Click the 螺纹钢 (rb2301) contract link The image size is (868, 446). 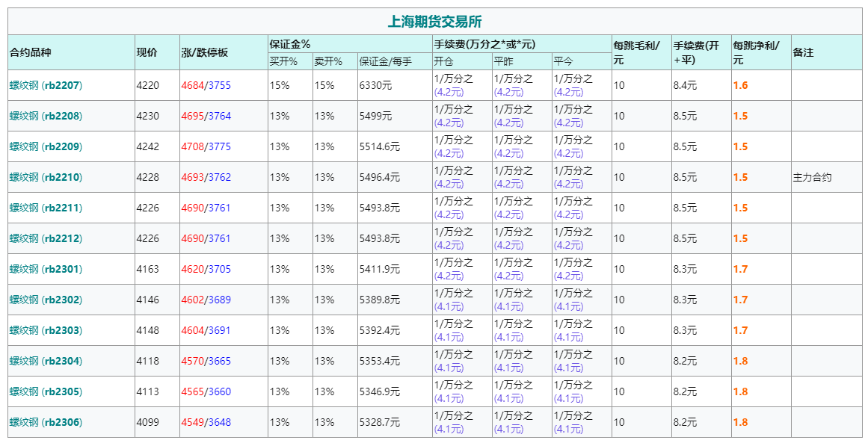point(46,269)
